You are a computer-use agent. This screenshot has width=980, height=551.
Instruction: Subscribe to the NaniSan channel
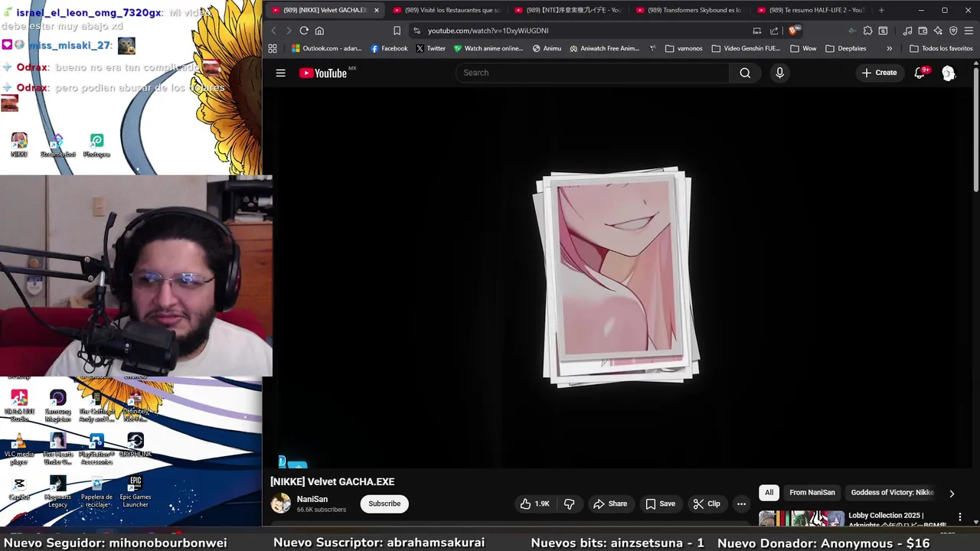tap(384, 504)
